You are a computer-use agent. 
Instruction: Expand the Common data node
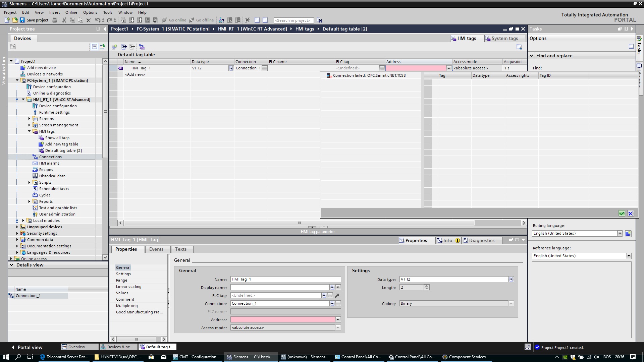click(x=17, y=240)
